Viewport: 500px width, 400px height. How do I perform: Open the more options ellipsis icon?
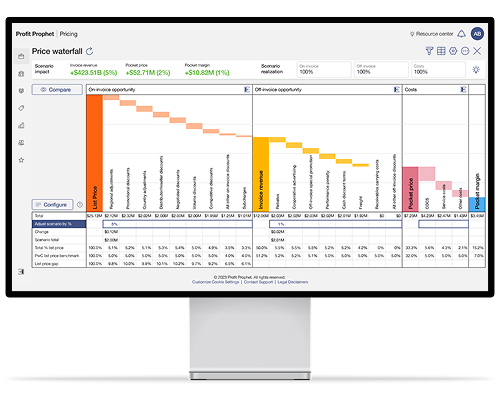465,51
